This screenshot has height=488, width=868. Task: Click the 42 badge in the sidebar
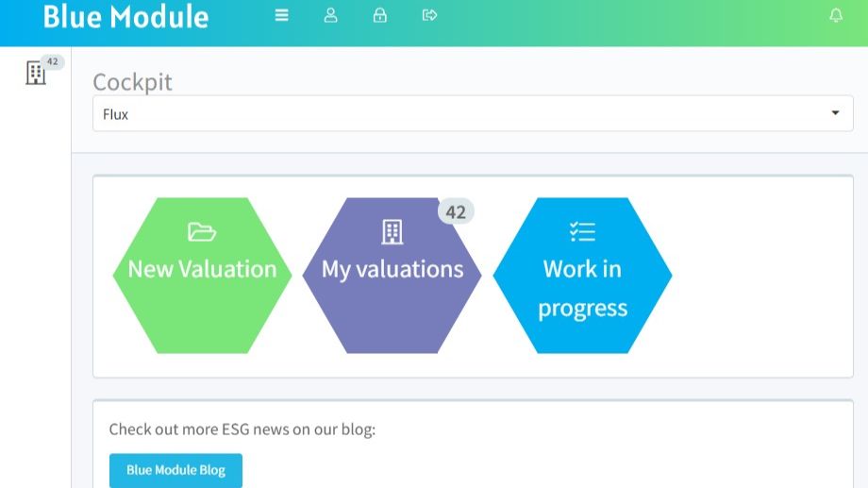click(x=53, y=61)
